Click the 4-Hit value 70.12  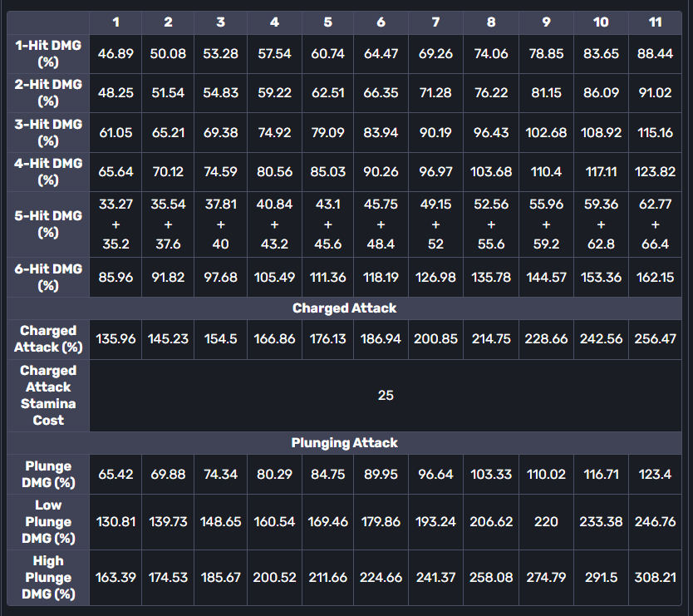168,171
